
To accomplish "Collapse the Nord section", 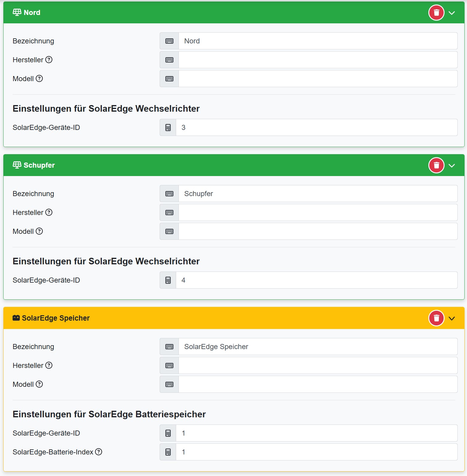I will (452, 13).
